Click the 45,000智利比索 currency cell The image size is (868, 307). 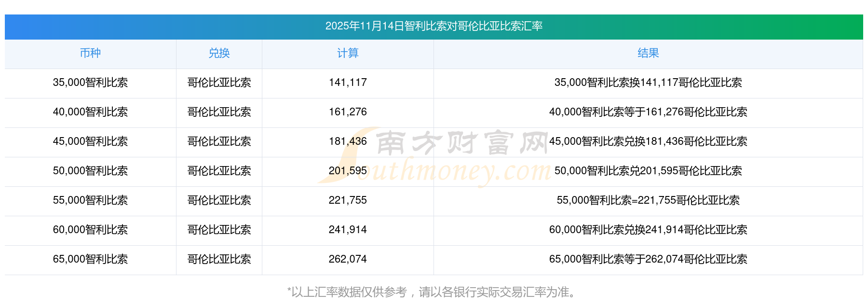point(90,141)
